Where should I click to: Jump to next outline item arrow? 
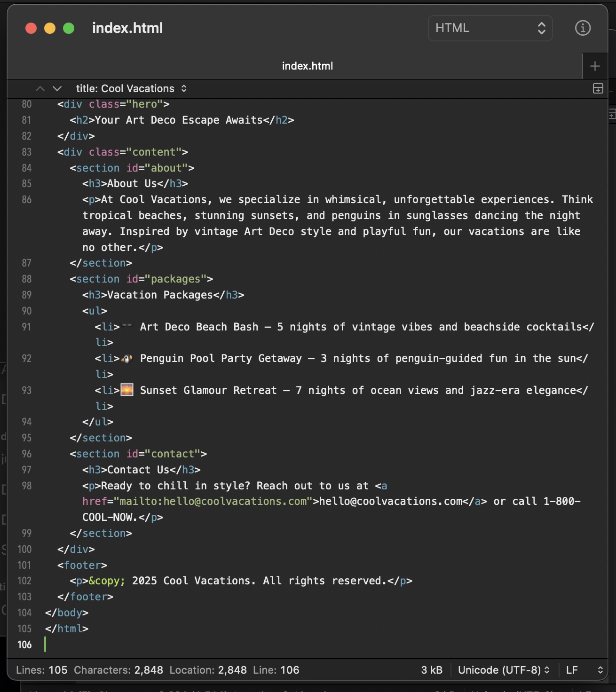(57, 88)
